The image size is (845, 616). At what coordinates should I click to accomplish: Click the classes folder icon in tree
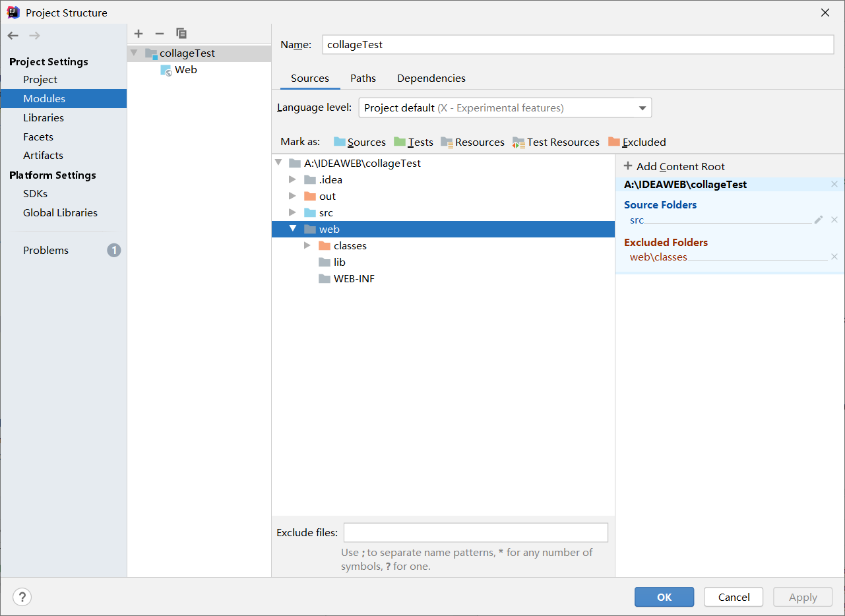point(325,245)
